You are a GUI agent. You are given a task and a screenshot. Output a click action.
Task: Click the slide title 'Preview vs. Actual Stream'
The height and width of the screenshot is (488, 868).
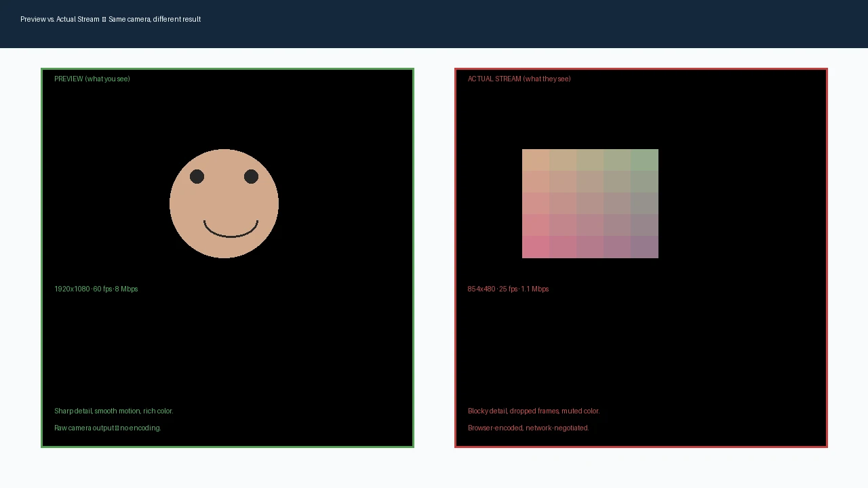[x=111, y=19]
